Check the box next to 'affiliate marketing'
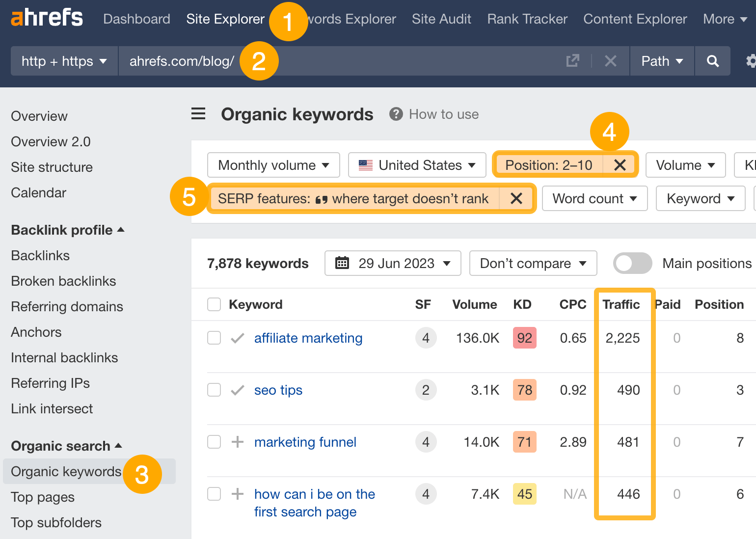 pyautogui.click(x=214, y=338)
